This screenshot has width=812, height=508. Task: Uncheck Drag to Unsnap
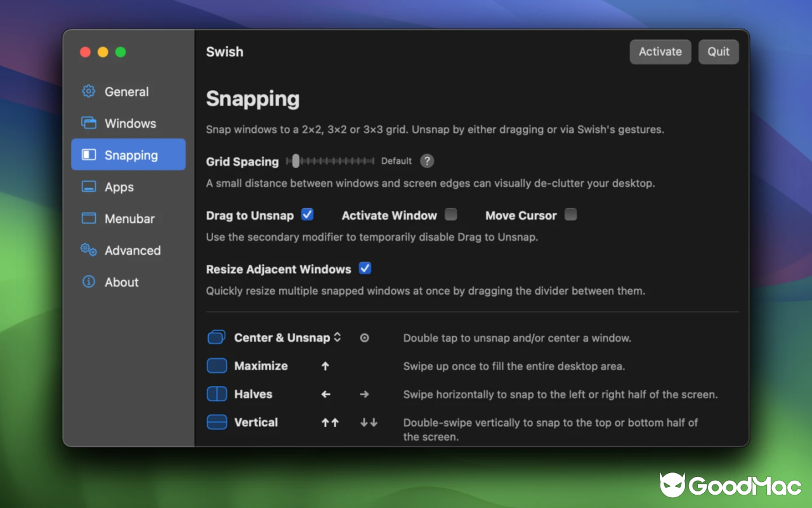307,215
